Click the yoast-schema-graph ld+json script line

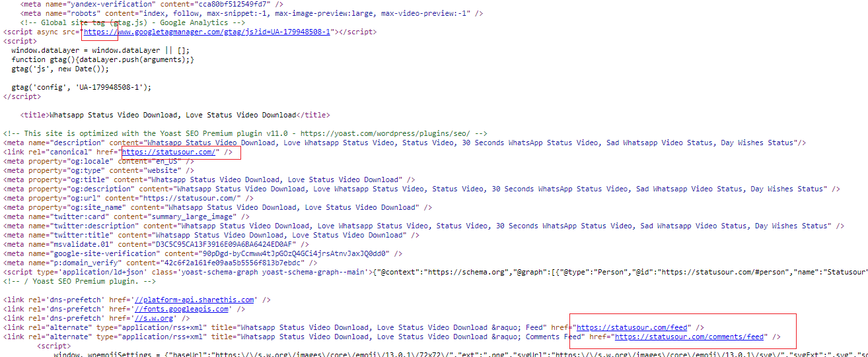click(x=435, y=272)
